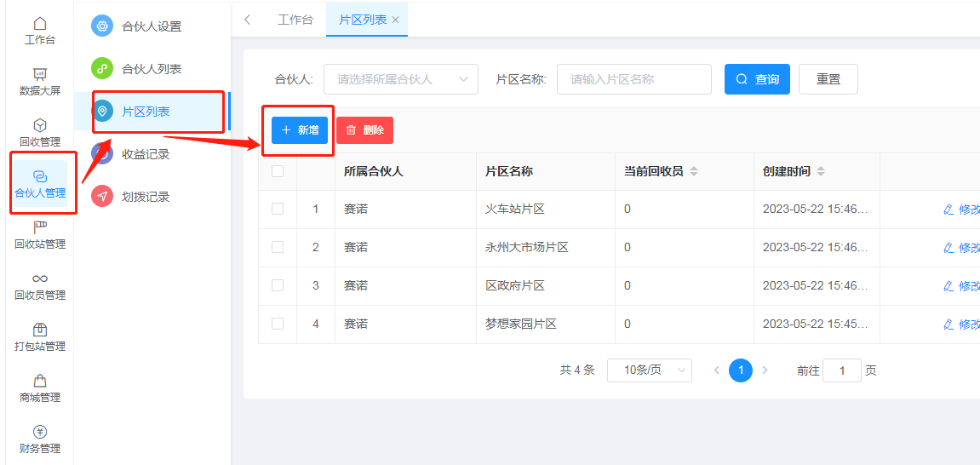Click 永州大市场片区 cell text

click(527, 248)
